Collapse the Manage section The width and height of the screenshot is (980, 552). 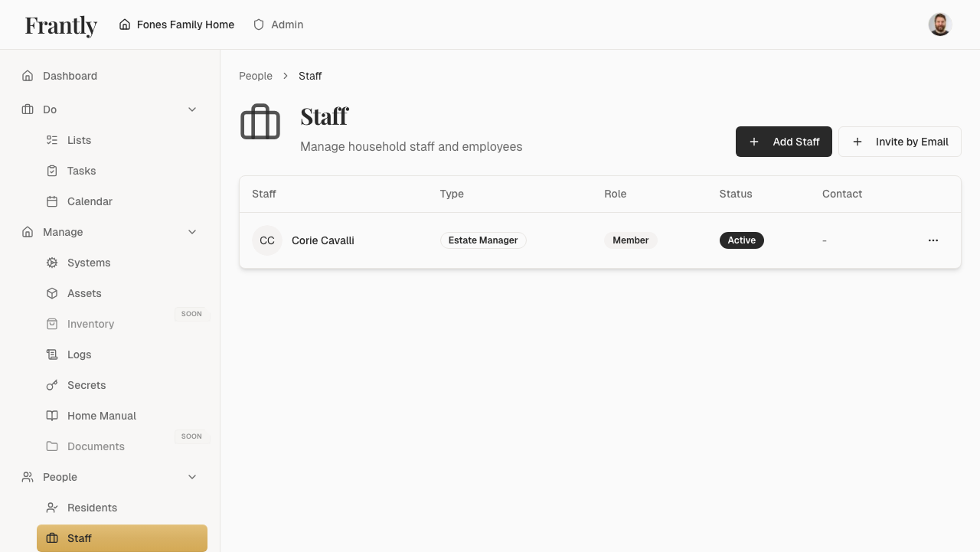click(192, 231)
